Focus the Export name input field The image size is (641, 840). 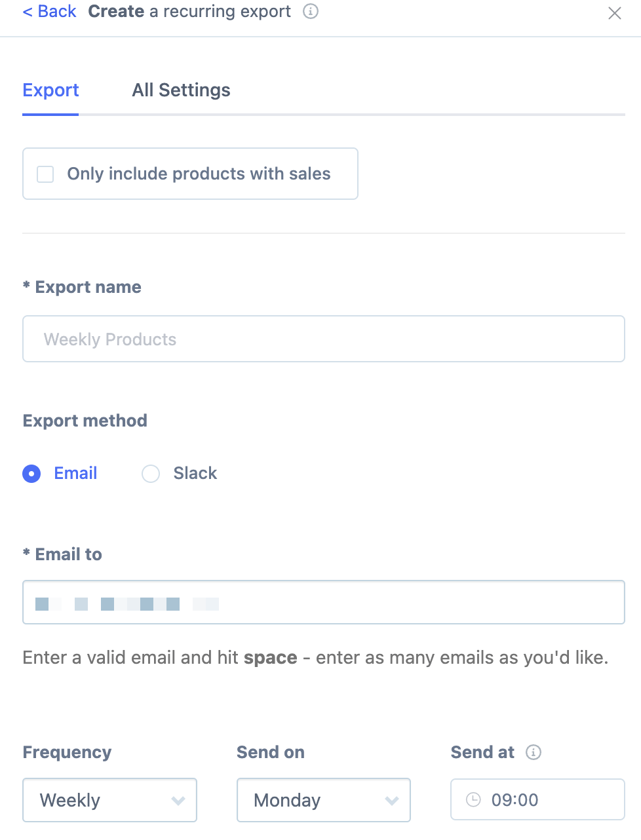click(324, 339)
